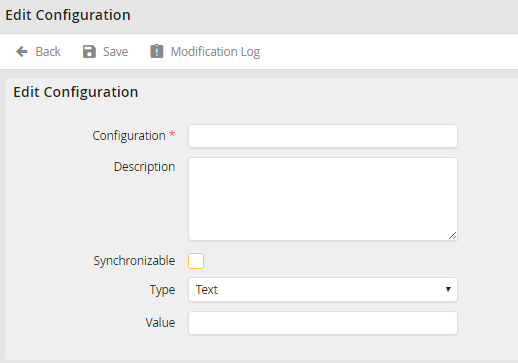The width and height of the screenshot is (518, 363).
Task: Click the Synchronizable label text
Action: pyautogui.click(x=134, y=261)
